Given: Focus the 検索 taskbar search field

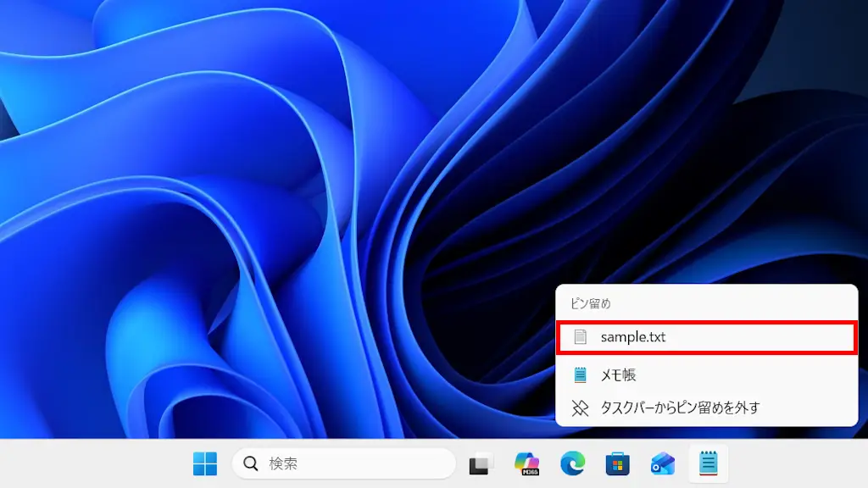Looking at the screenshot, I should point(356,463).
